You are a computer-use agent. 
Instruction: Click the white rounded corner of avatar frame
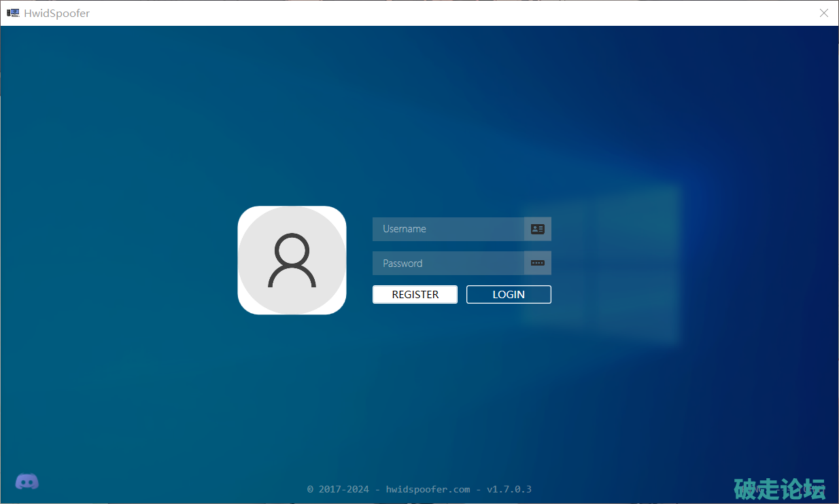click(x=244, y=308)
